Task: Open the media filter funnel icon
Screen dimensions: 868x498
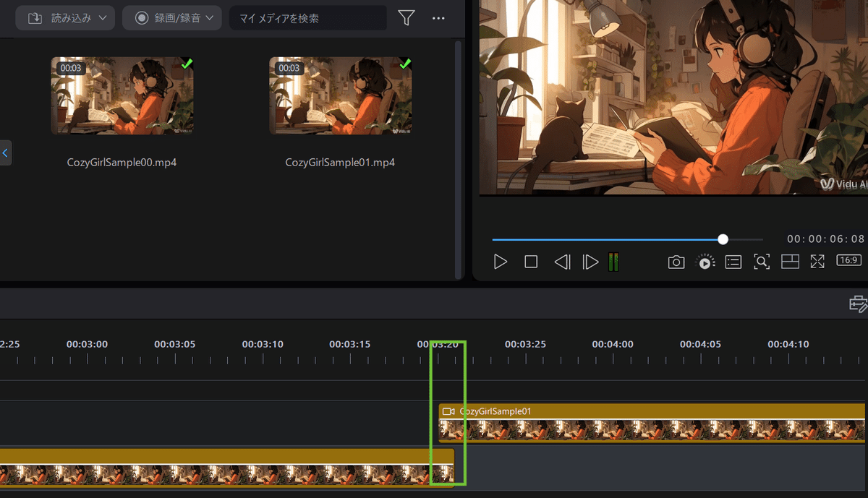Action: pyautogui.click(x=407, y=17)
